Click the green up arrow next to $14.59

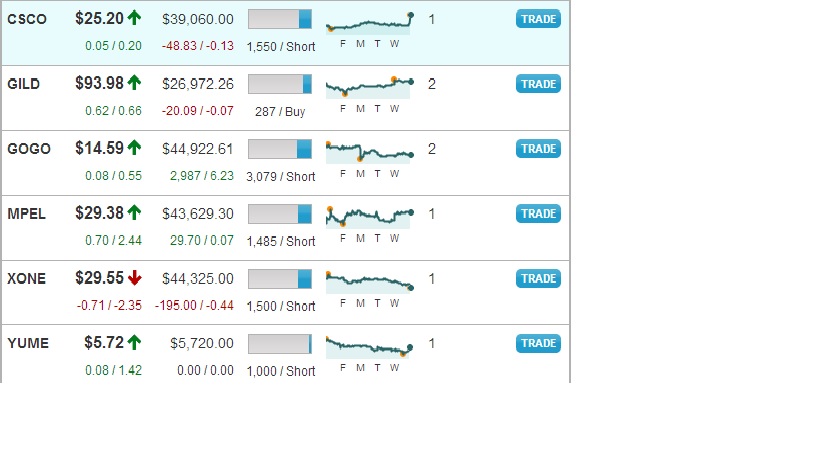pos(134,147)
